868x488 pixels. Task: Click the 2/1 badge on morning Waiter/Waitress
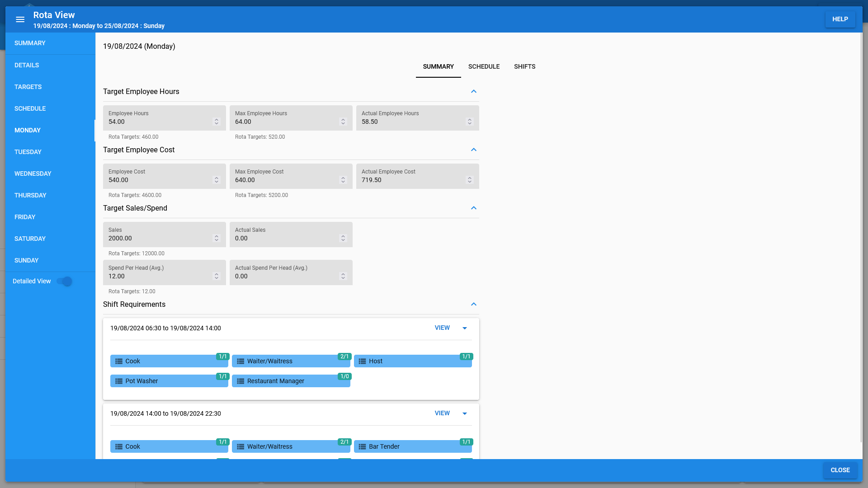[344, 357]
